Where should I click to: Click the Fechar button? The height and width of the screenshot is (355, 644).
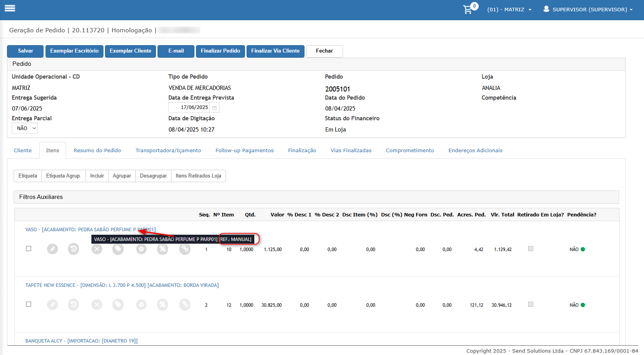[x=324, y=51]
